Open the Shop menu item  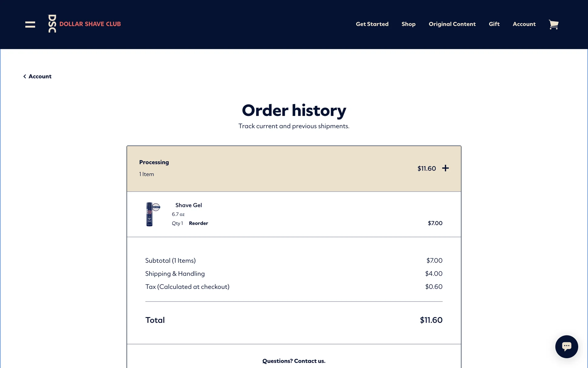pos(408,24)
